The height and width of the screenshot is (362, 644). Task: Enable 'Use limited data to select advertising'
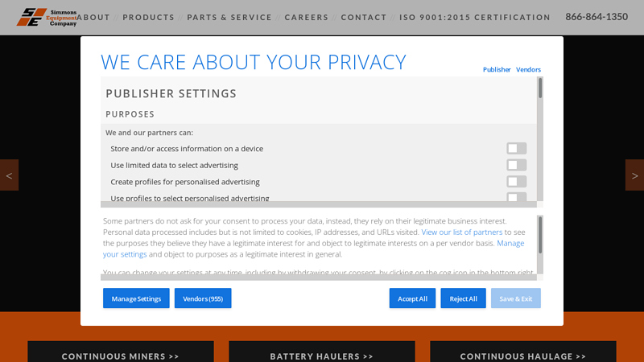tap(516, 165)
